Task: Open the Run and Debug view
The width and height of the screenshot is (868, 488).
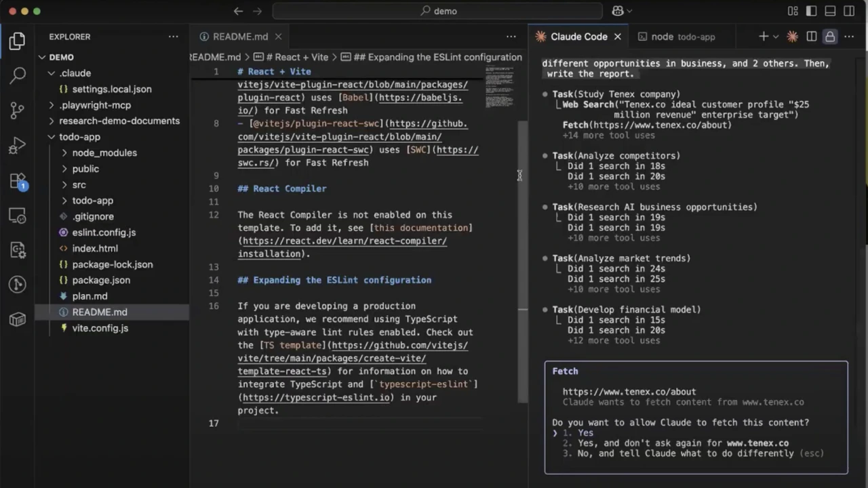Action: (18, 145)
